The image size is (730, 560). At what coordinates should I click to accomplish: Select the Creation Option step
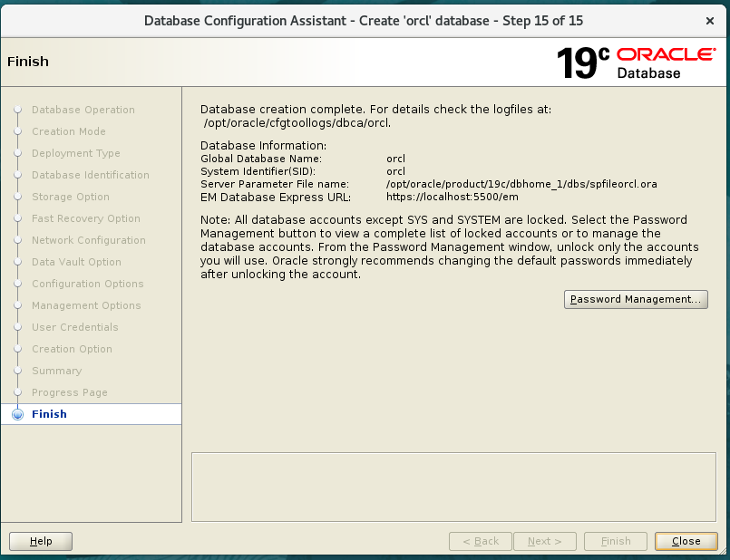click(x=72, y=349)
